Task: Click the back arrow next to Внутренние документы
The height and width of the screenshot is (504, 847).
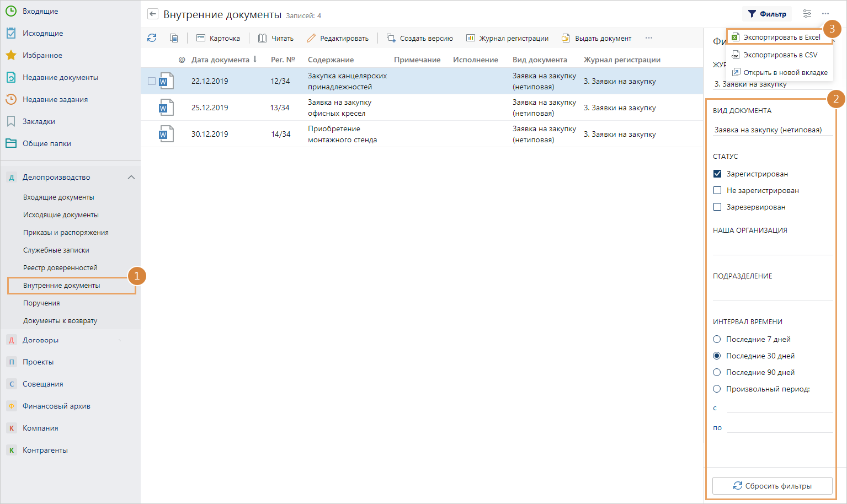Action: (x=153, y=14)
